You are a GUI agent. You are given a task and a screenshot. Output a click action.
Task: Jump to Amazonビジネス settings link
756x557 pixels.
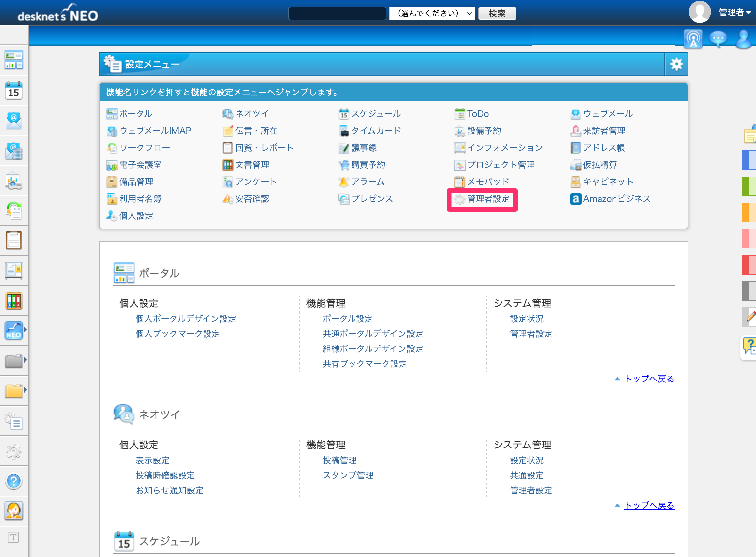pos(616,199)
